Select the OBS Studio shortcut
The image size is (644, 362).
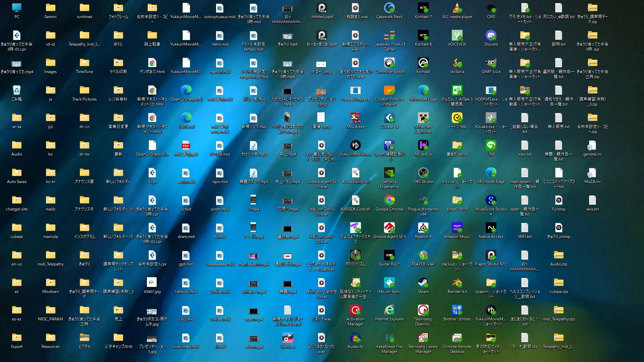(423, 173)
